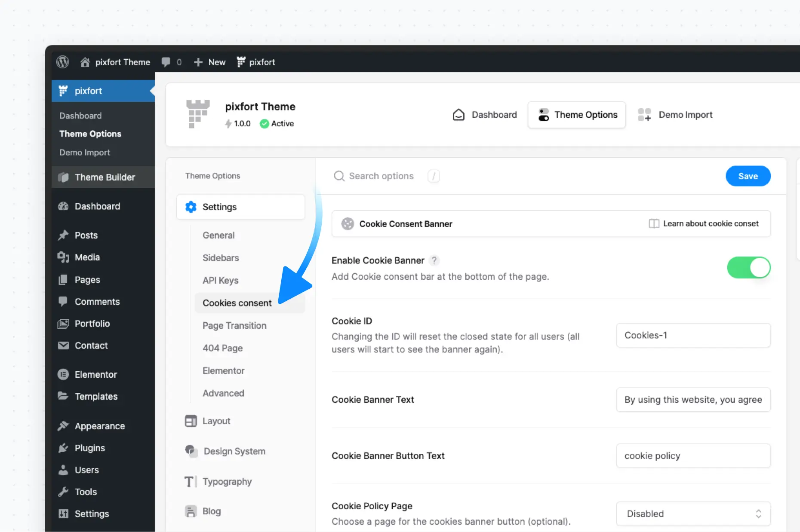Click the Posts pin icon
800x532 pixels.
point(63,235)
